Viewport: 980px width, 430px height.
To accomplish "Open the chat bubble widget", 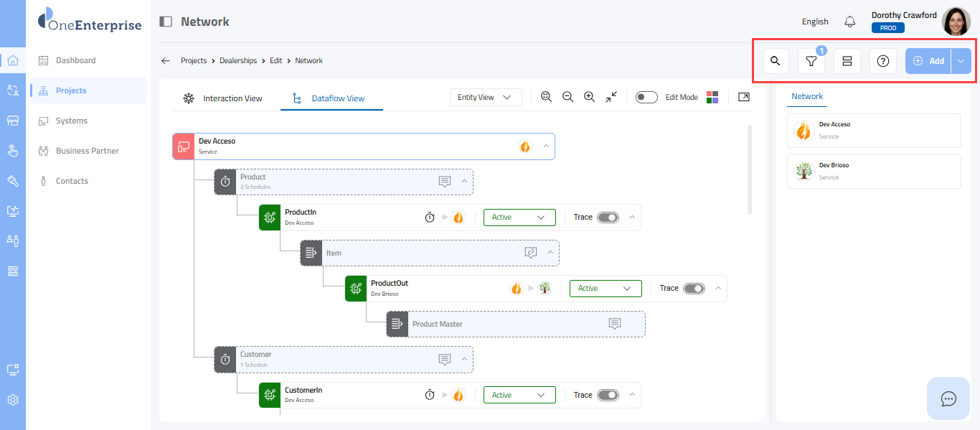I will coord(948,398).
